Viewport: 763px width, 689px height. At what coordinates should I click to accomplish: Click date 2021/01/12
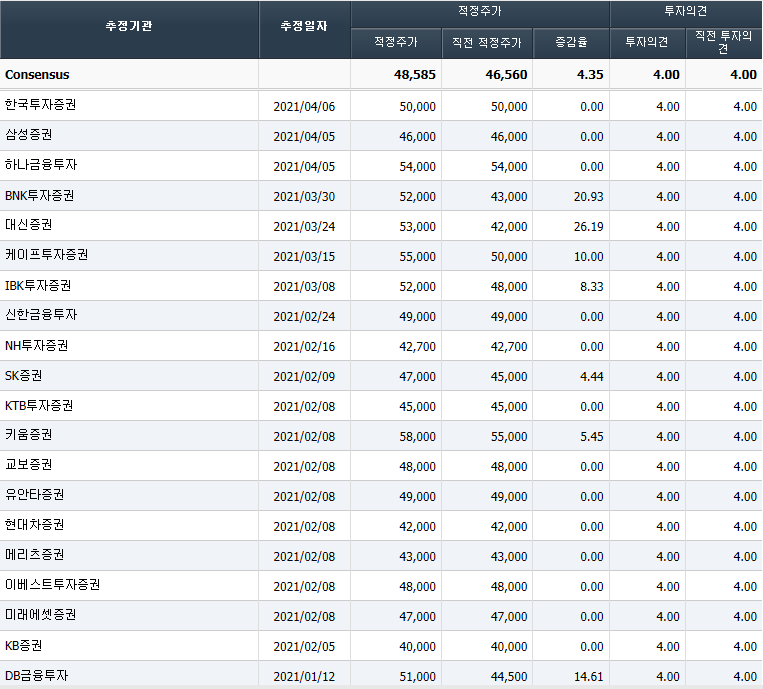pos(304,676)
